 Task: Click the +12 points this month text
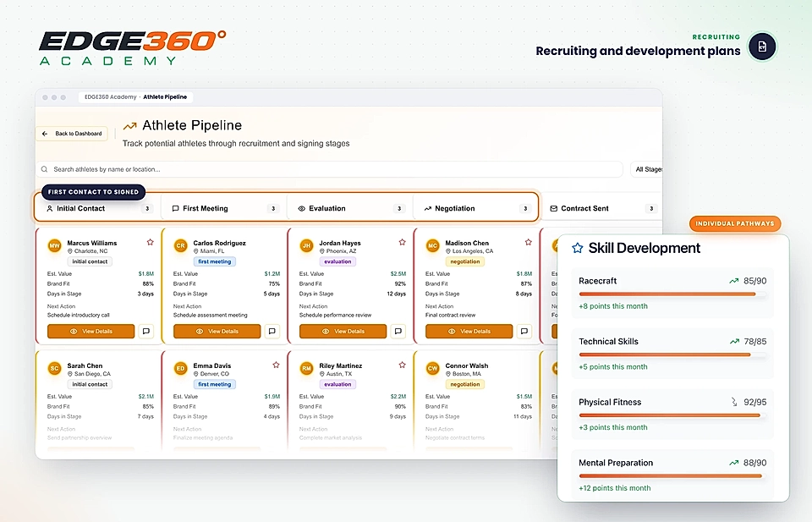615,488
